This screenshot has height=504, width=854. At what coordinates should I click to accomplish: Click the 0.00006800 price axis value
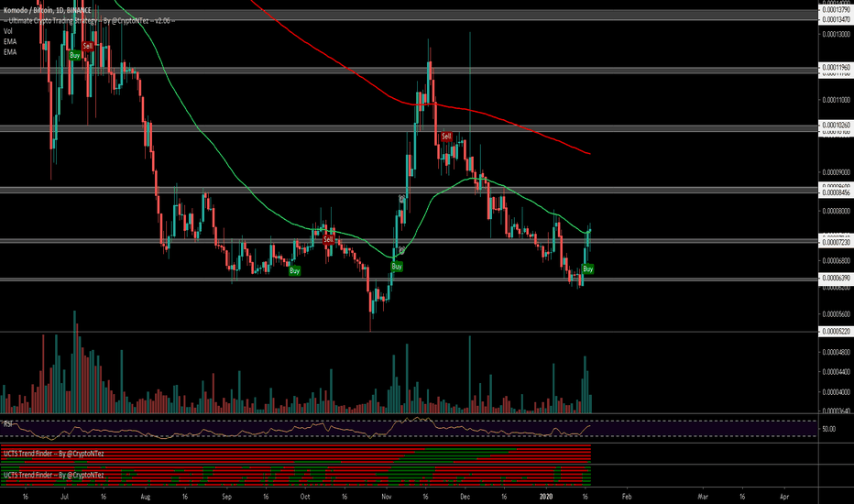(836, 260)
